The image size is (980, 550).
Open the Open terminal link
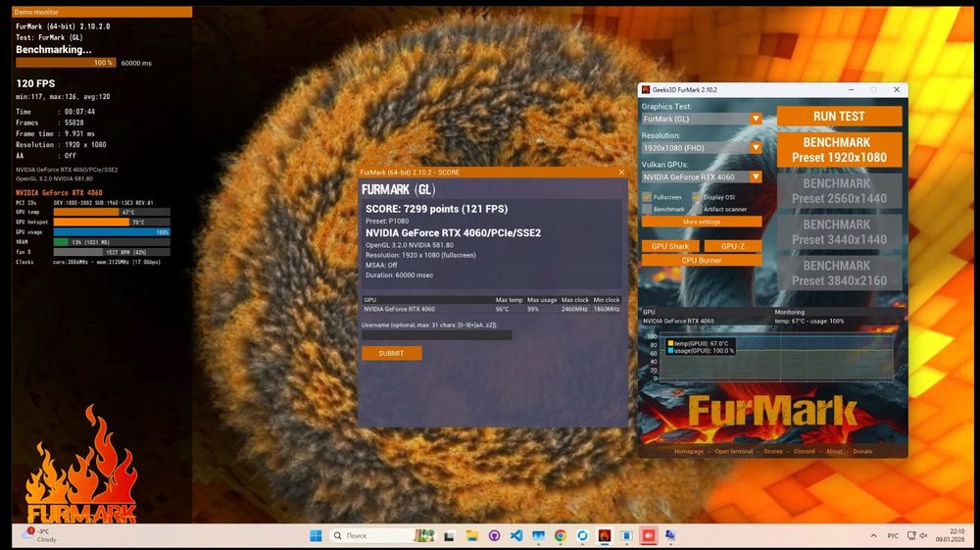click(734, 451)
